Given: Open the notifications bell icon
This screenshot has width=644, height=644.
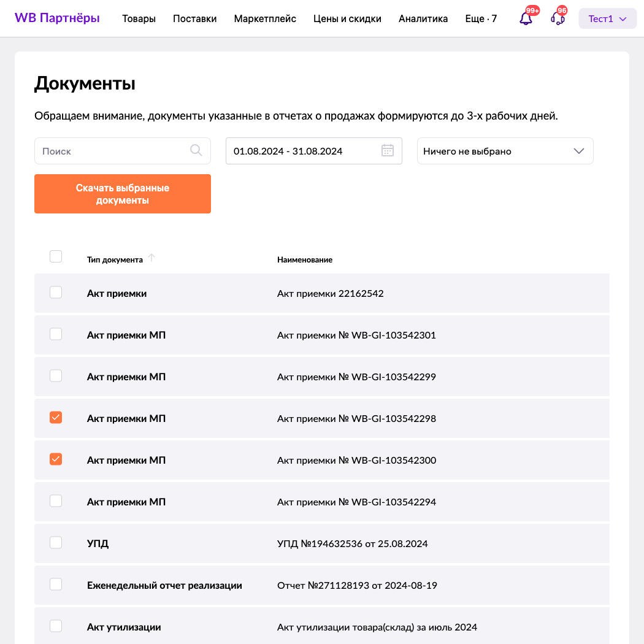Looking at the screenshot, I should coord(526,18).
